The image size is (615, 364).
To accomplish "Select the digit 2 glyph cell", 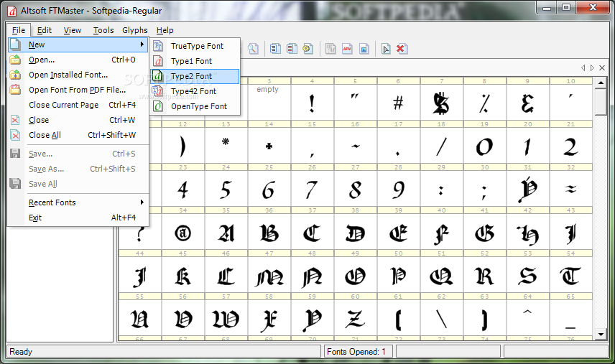I will 571,145.
